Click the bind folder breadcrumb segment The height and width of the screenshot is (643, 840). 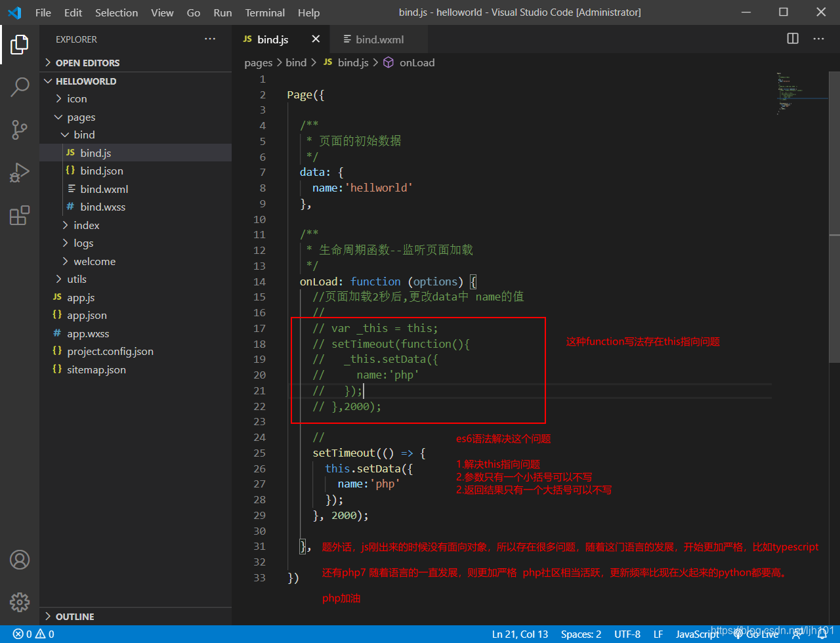[296, 62]
